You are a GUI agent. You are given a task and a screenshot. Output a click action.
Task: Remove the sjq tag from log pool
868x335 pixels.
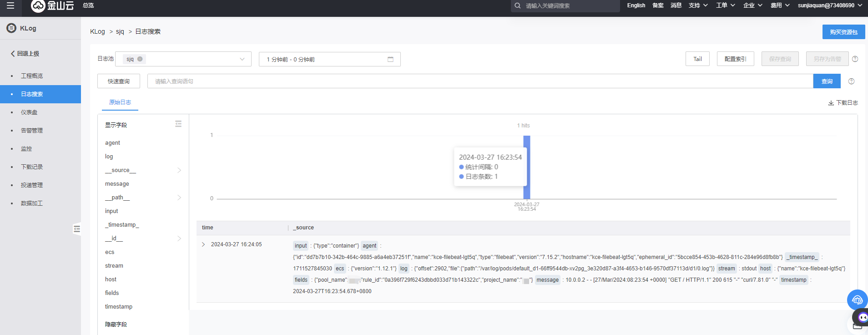tap(140, 59)
